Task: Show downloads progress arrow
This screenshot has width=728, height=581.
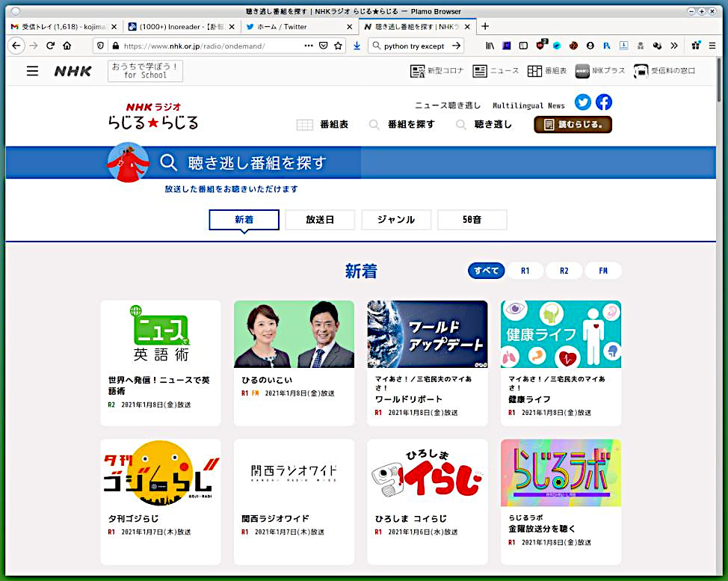Action: [357, 46]
